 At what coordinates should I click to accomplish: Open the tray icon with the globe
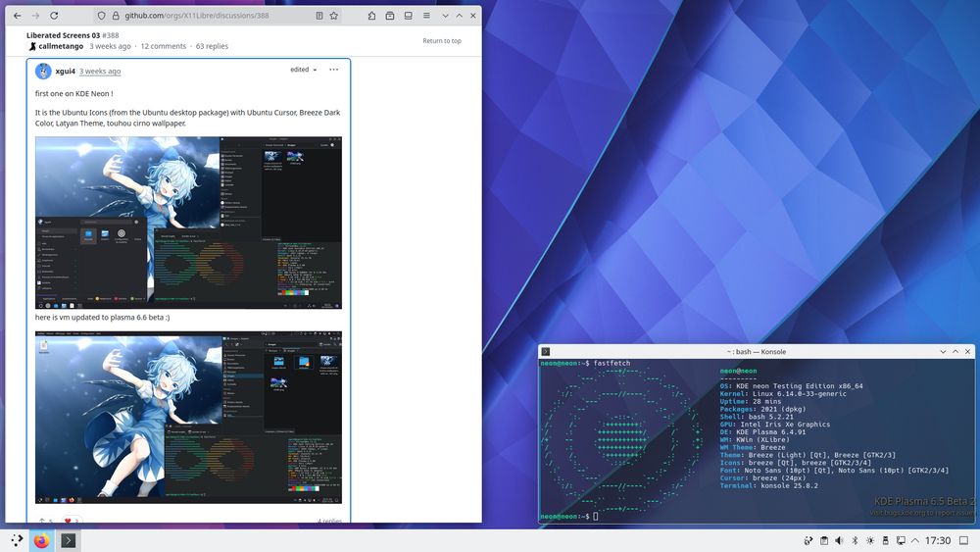[x=808, y=540]
